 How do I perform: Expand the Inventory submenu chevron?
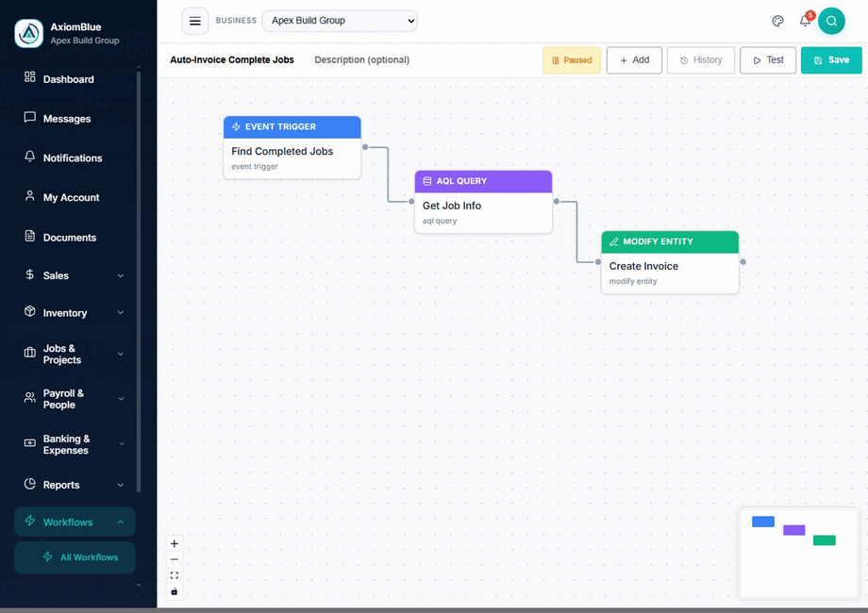coord(121,312)
